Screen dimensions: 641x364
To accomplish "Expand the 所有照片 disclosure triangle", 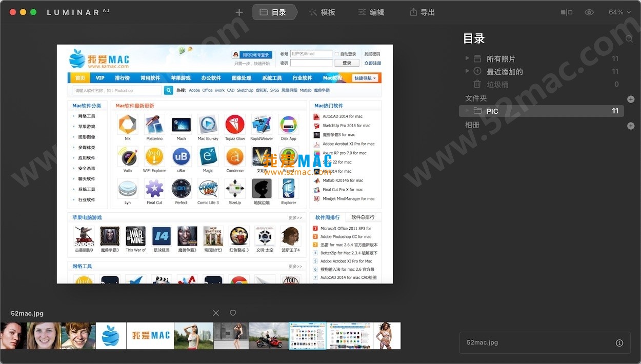I will (x=467, y=58).
